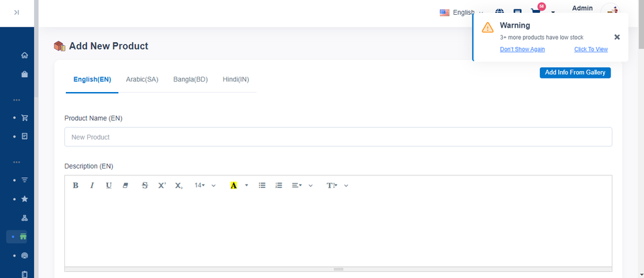This screenshot has width=644, height=278.
Task: Click Don't Show Again link
Action: [523, 49]
